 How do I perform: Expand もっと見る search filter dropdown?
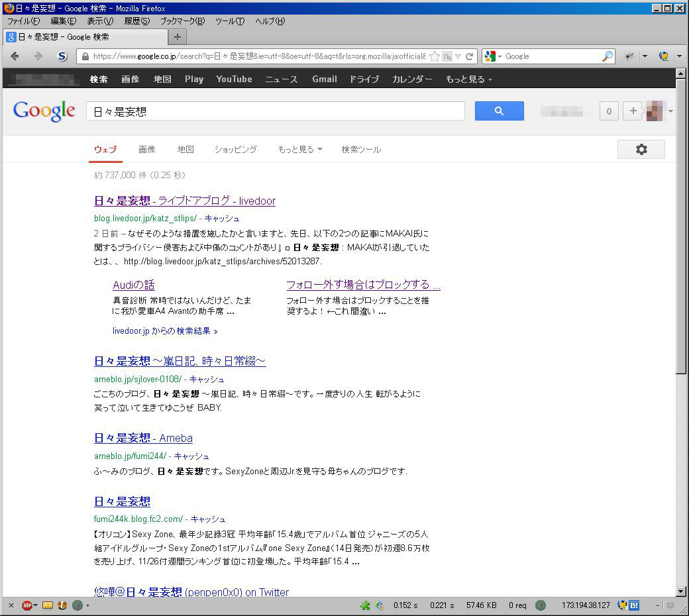click(300, 150)
